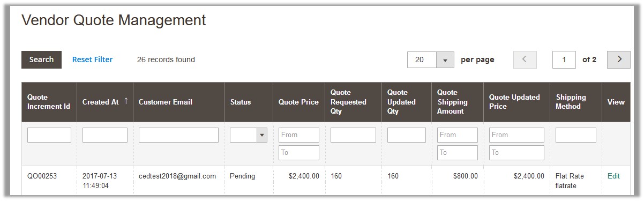
Task: Go to the previous page arrow
Action: pyautogui.click(x=525, y=59)
